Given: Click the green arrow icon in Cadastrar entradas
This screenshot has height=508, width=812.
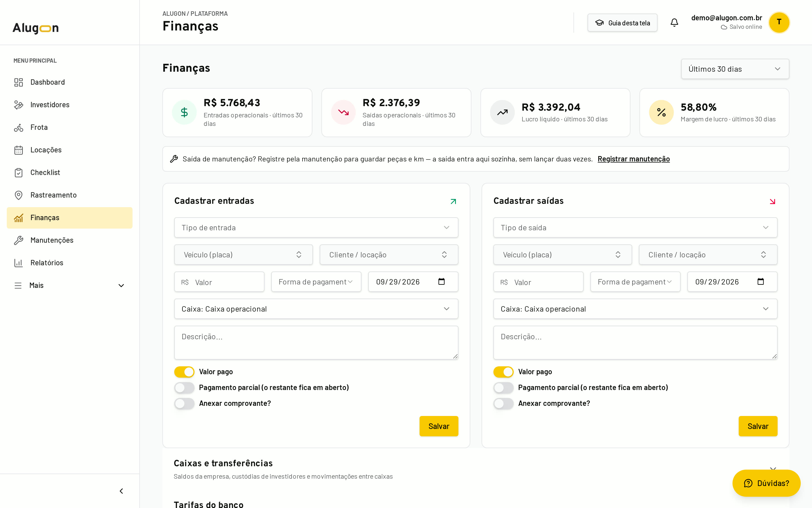Looking at the screenshot, I should 453,201.
